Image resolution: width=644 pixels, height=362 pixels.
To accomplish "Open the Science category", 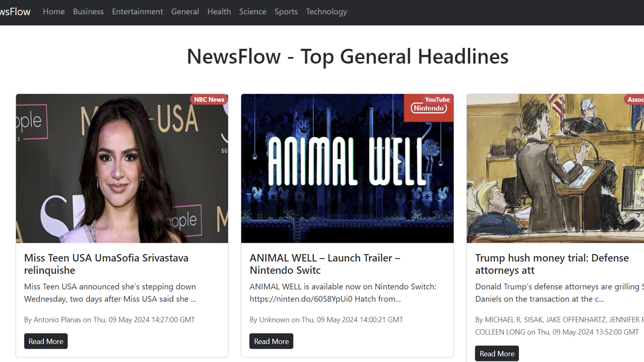I will pyautogui.click(x=253, y=11).
